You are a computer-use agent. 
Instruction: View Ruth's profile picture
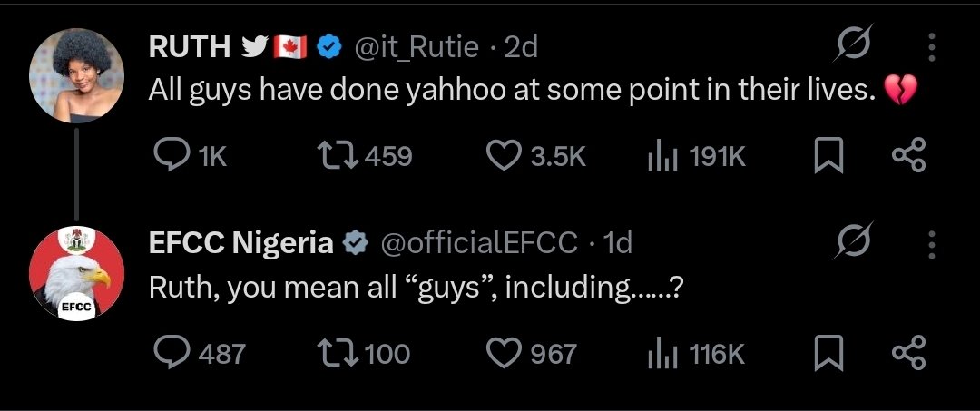coord(76,75)
